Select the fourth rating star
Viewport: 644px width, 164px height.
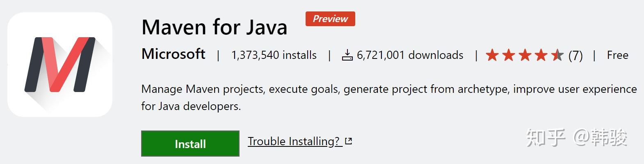[x=541, y=55]
